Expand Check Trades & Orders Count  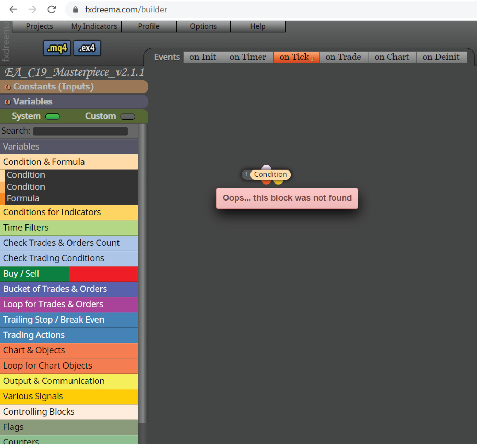point(69,243)
